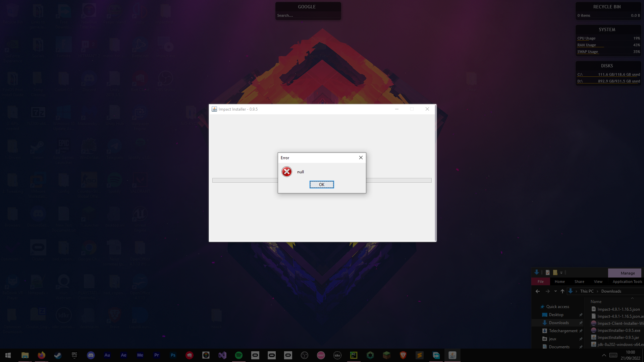Open Brave browser taskbar icon
Viewport: 644px width, 362px height.
click(x=403, y=355)
